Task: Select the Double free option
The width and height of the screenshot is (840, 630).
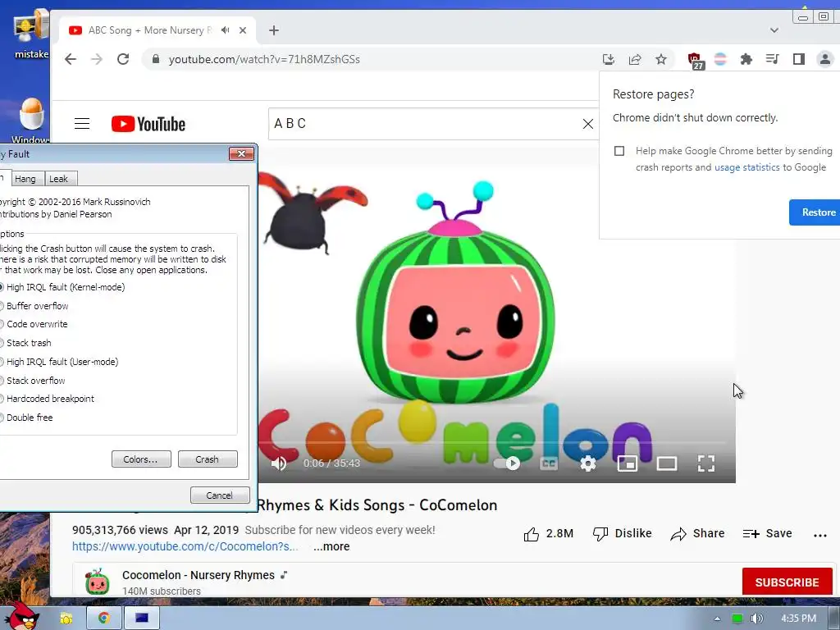Action: pos(27,418)
